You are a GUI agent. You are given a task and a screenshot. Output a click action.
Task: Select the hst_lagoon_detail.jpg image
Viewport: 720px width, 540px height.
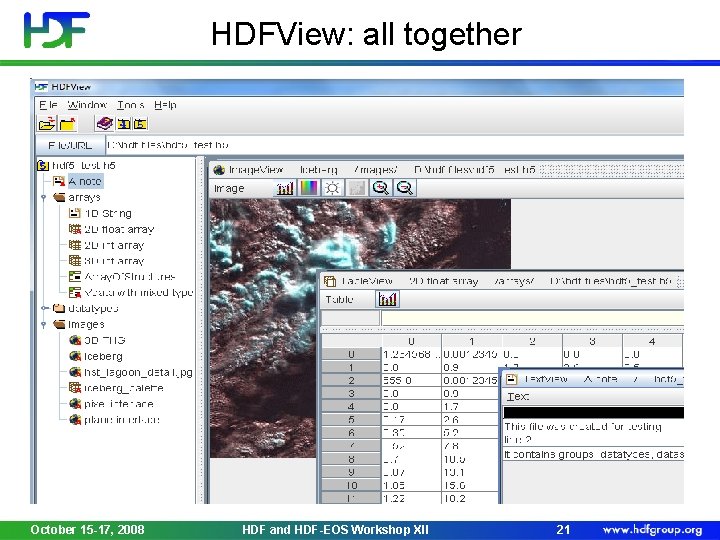tap(138, 372)
